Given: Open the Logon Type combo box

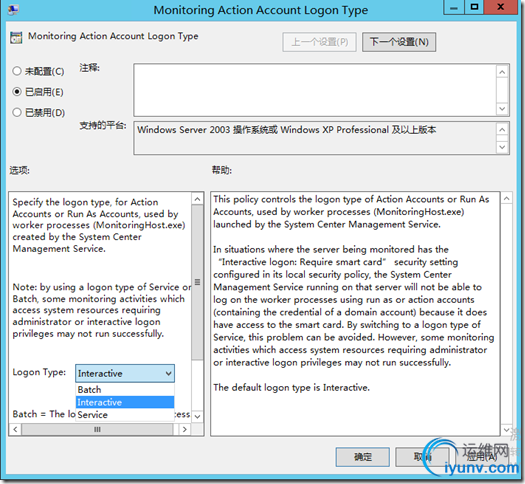Looking at the screenshot, I should pos(125,373).
